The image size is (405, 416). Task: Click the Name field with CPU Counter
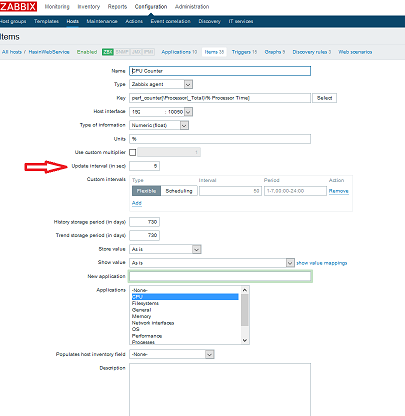[x=220, y=71]
